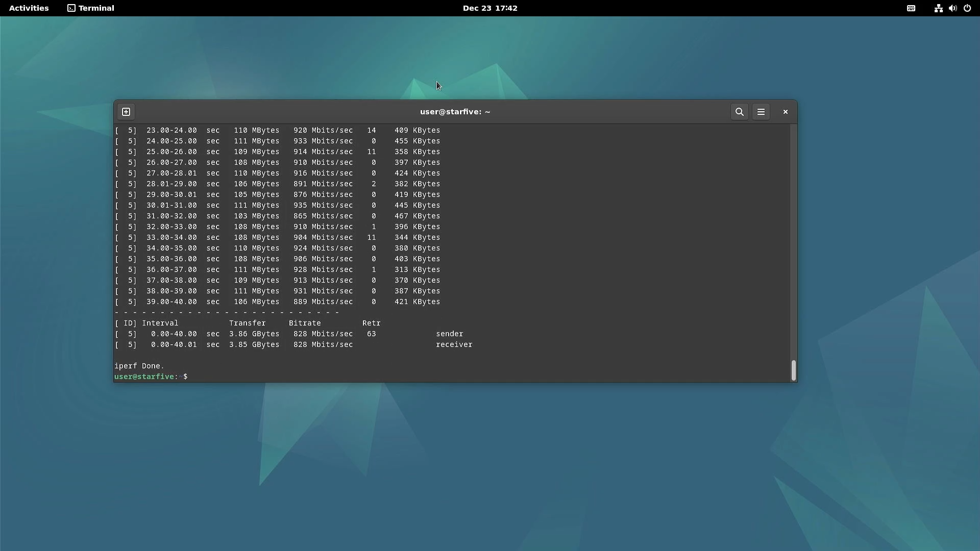This screenshot has height=551, width=980.
Task: Click the terminal scrollbar thumb
Action: click(793, 370)
